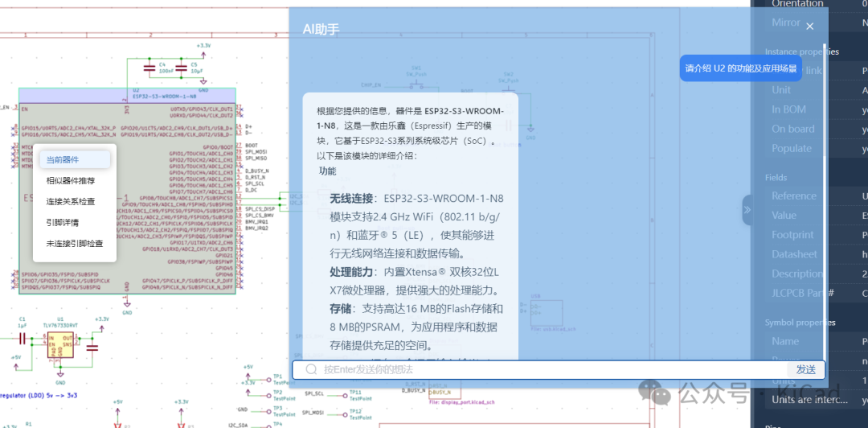The width and height of the screenshot is (868, 428).
Task: Click the Name symbol property row
Action: click(x=817, y=341)
